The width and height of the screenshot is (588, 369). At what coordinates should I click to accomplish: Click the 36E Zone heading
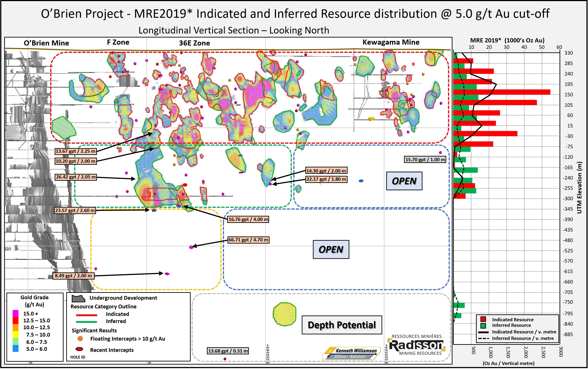pyautogui.click(x=194, y=43)
